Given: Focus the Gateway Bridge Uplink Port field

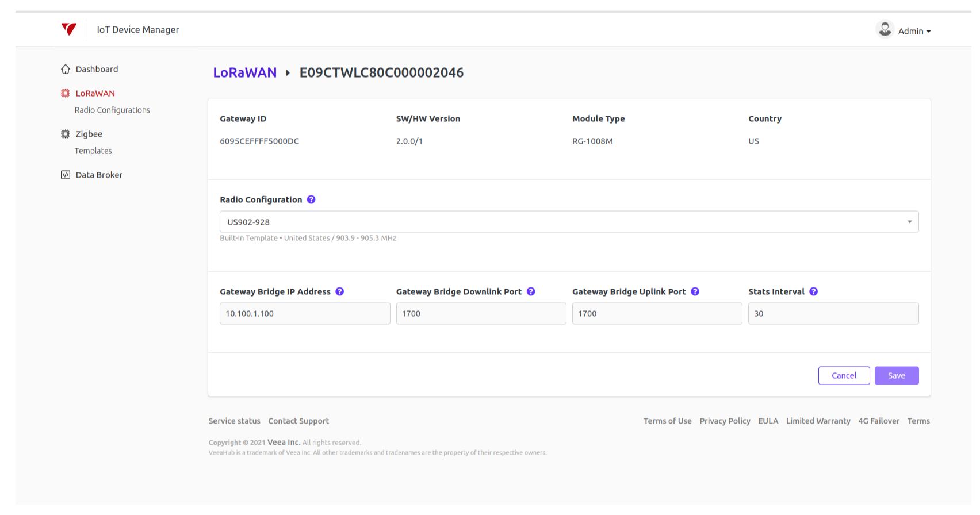Looking at the screenshot, I should pos(657,313).
